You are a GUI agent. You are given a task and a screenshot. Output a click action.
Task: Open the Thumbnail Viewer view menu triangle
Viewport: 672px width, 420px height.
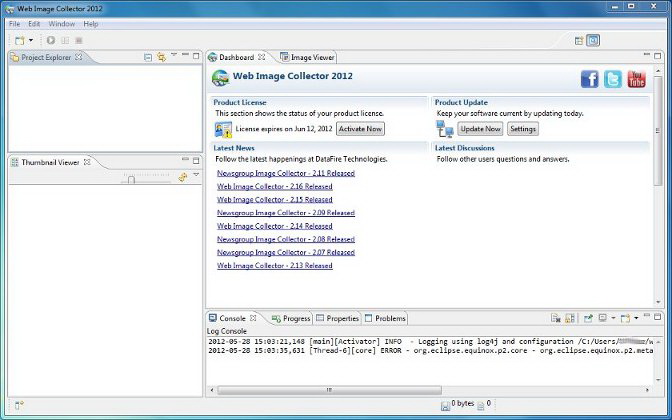pyautogui.click(x=196, y=175)
